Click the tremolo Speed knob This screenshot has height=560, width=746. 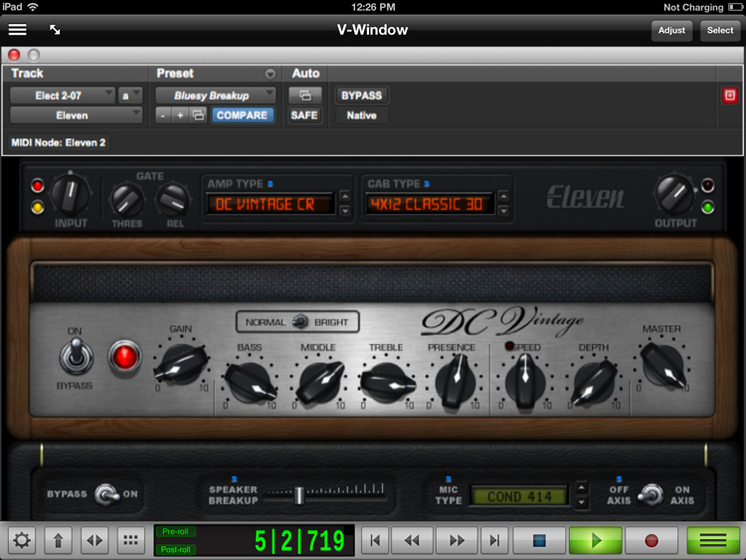click(x=525, y=382)
